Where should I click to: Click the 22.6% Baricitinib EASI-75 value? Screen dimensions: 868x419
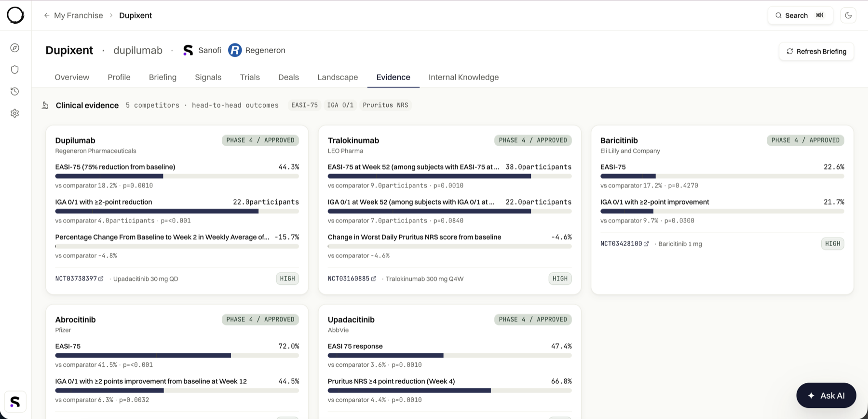pos(834,167)
